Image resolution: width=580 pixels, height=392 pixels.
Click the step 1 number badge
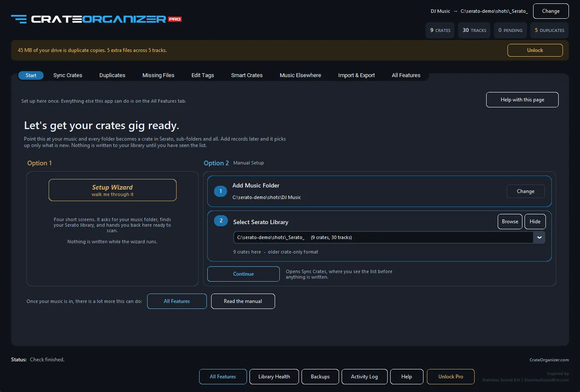220,191
